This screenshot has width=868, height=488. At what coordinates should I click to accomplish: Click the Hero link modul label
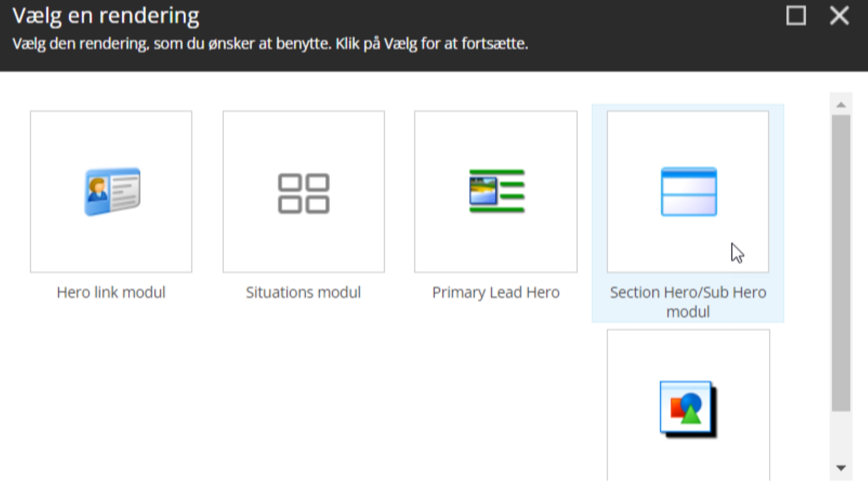coord(111,292)
